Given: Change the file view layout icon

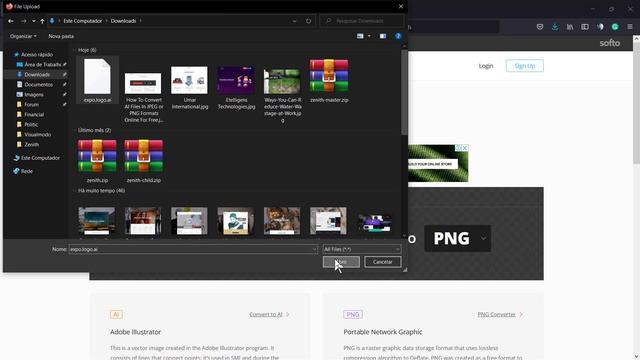Looking at the screenshot, I should (360, 36).
